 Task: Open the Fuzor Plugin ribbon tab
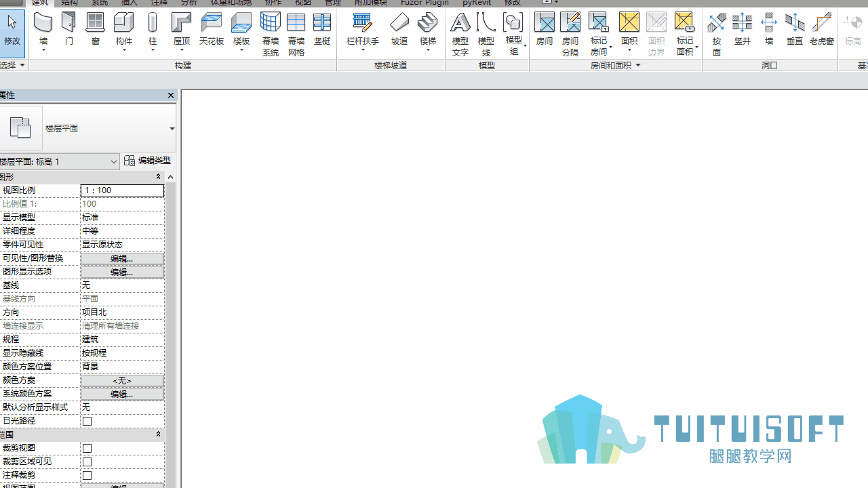tap(425, 3)
